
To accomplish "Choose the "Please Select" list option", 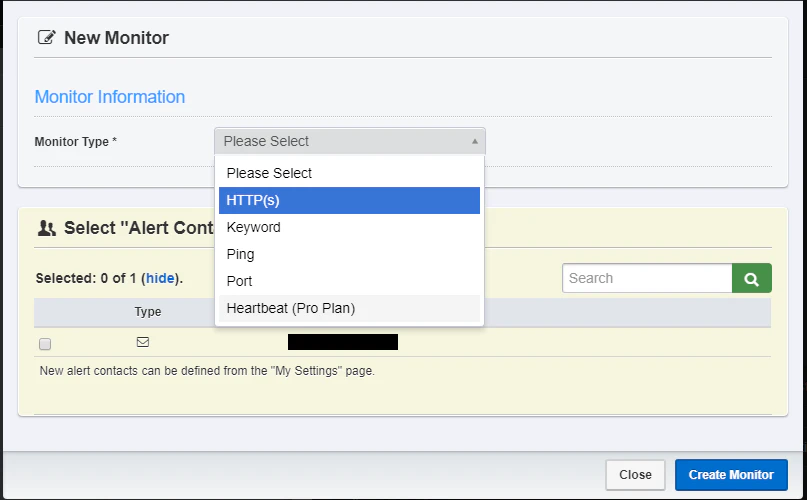I will 349,173.
